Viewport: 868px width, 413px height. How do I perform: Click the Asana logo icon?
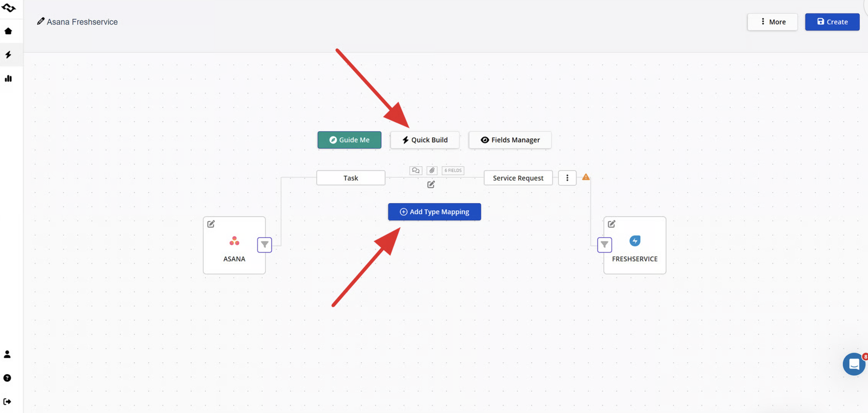click(234, 241)
